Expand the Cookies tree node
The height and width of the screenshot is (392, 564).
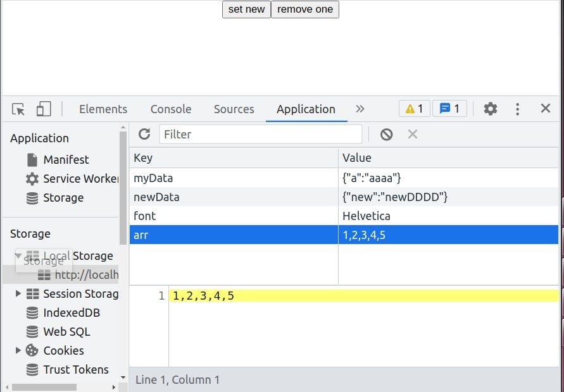point(18,350)
